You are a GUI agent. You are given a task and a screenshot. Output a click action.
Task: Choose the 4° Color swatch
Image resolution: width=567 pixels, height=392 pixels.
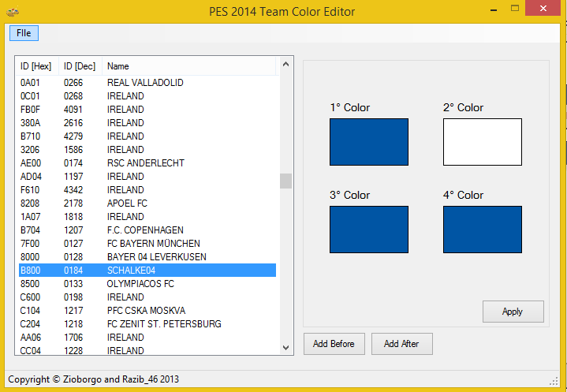[482, 230]
